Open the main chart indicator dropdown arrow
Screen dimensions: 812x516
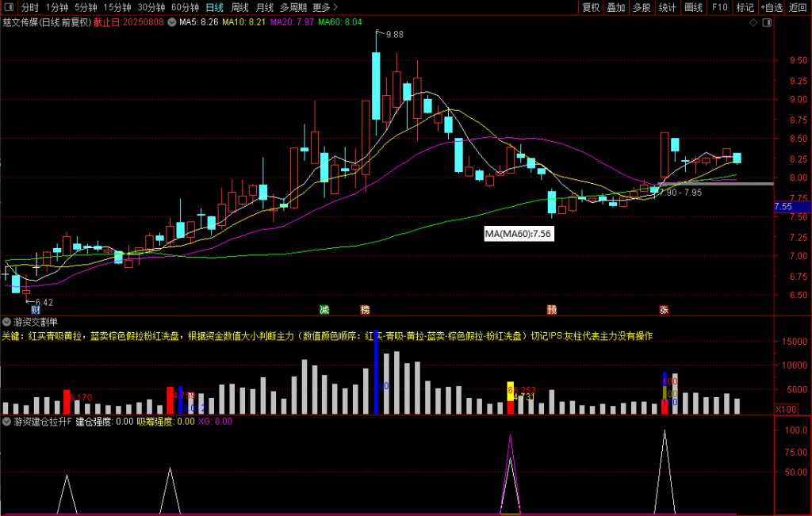[x=172, y=22]
